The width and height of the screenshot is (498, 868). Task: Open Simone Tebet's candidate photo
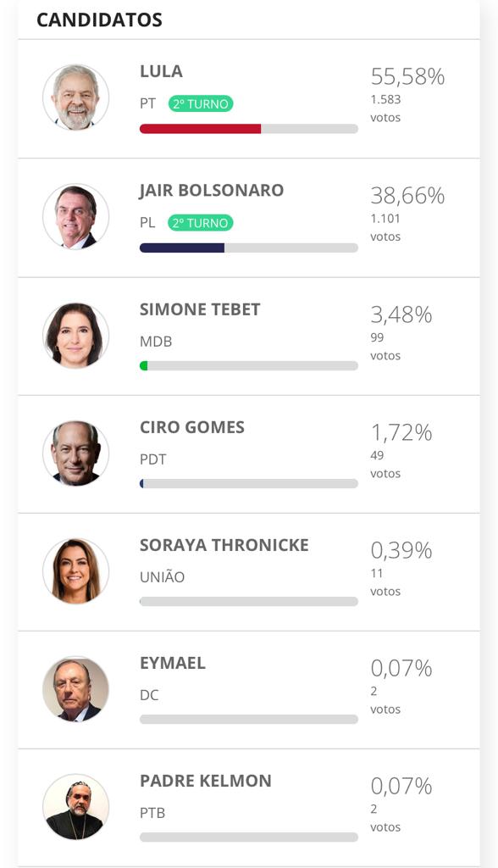click(76, 336)
